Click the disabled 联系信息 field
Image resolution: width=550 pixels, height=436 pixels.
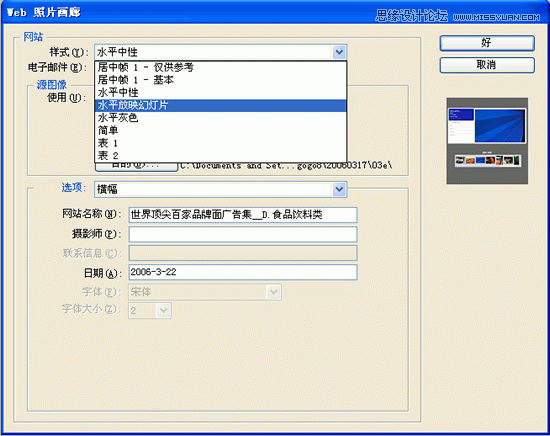(x=243, y=253)
